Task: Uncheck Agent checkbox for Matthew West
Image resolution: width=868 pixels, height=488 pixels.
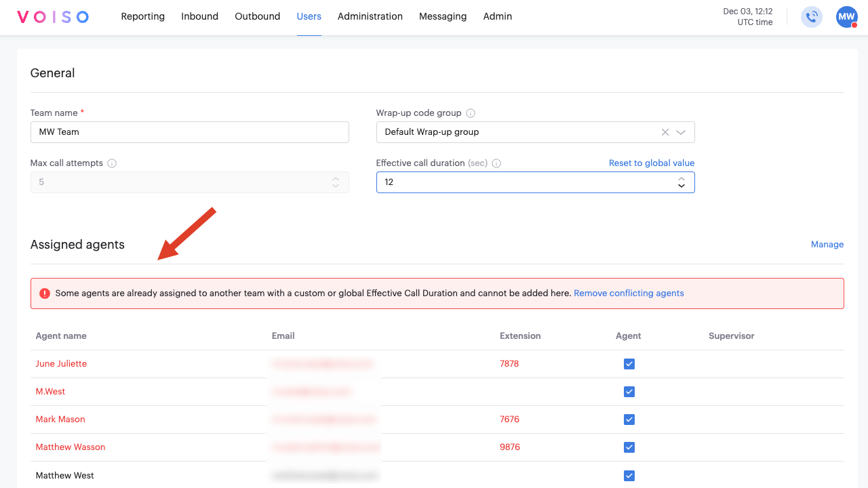Action: tap(629, 476)
